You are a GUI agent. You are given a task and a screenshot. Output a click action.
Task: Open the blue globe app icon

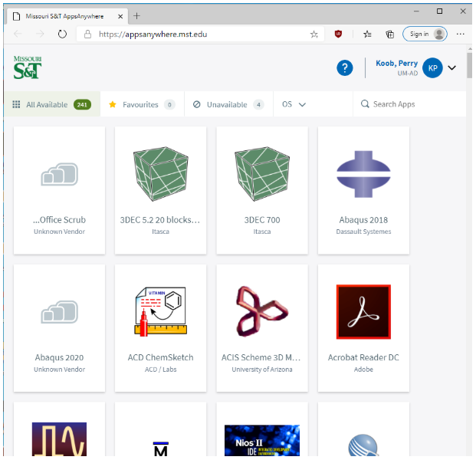tap(363, 445)
